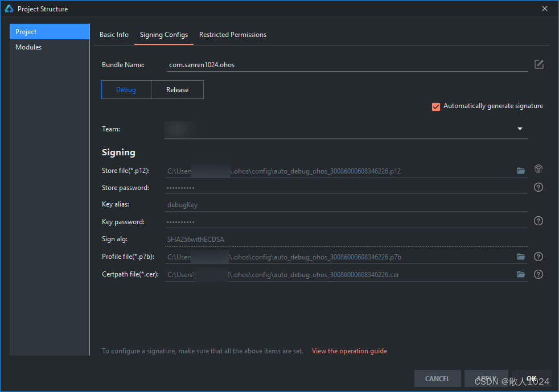Select the Signing Configs tab
559x392 pixels.
(x=164, y=35)
